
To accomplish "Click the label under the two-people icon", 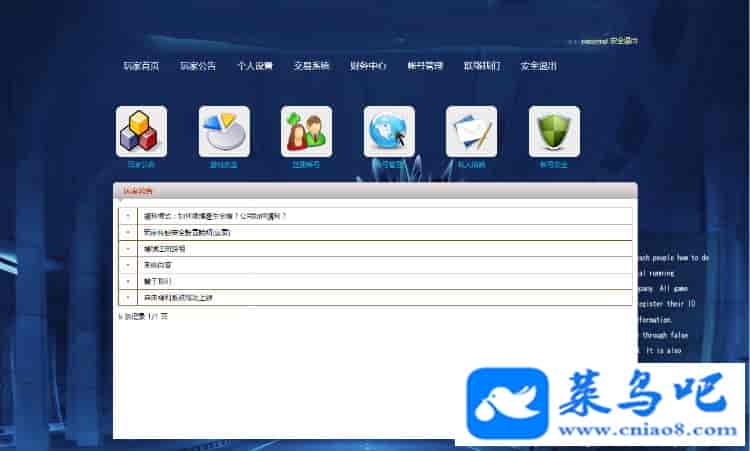I will pos(306,165).
